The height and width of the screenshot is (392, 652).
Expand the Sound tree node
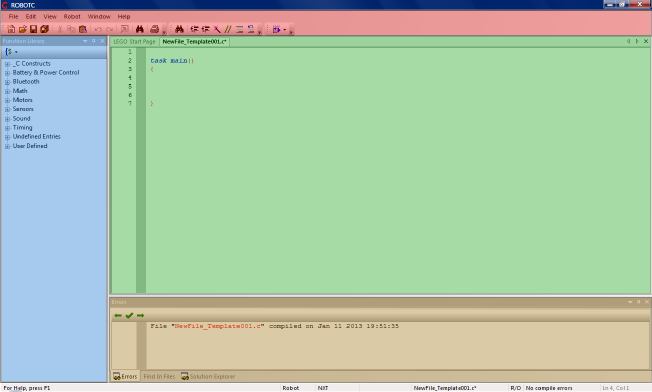[7, 119]
